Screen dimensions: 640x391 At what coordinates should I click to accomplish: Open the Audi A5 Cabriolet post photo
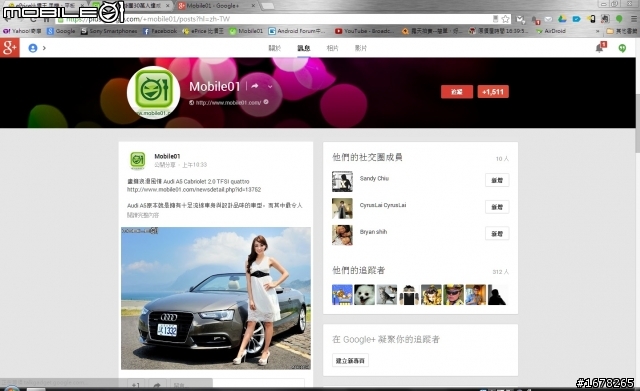click(x=216, y=298)
